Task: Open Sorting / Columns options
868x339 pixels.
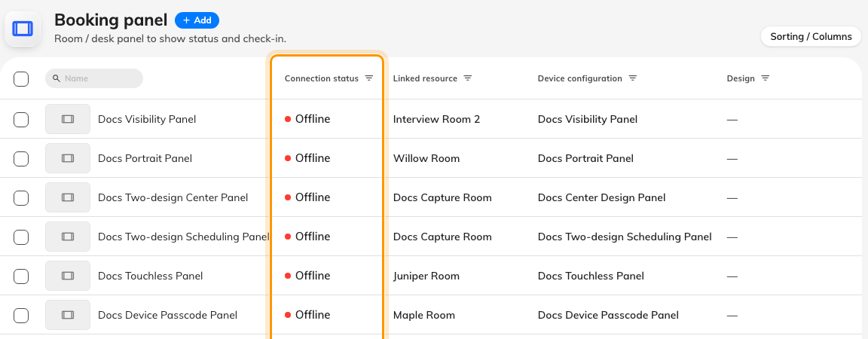Action: coord(811,37)
